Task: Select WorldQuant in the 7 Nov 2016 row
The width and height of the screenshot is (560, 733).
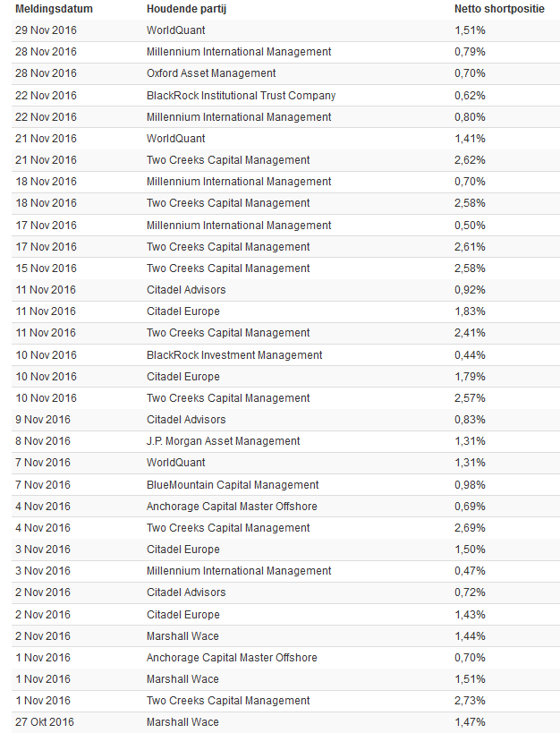Action: click(x=175, y=463)
